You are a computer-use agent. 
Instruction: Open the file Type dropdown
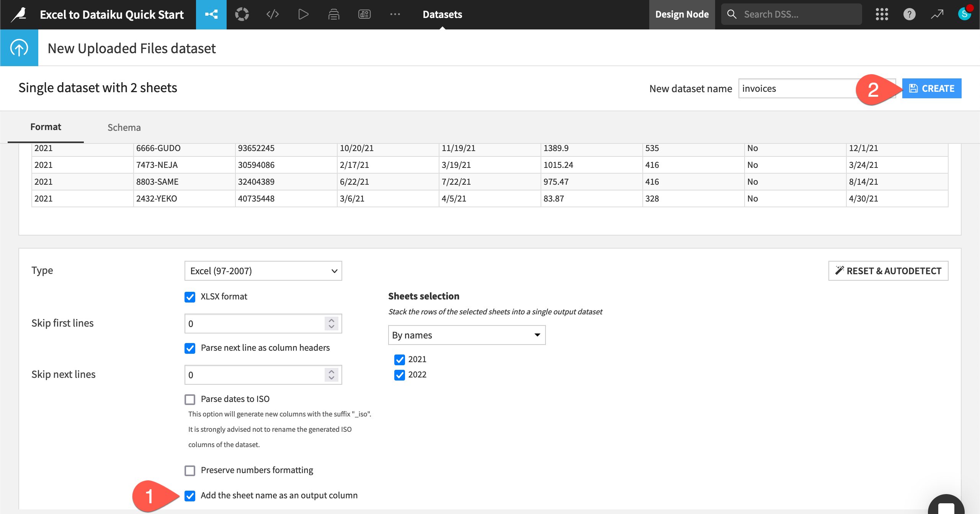click(263, 270)
